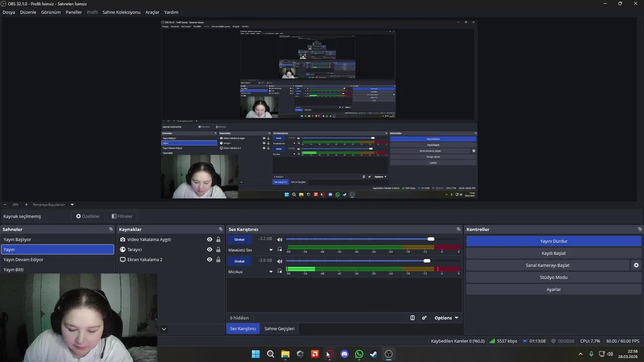Click the OBS Studio taskbar icon

pyautogui.click(x=388, y=354)
